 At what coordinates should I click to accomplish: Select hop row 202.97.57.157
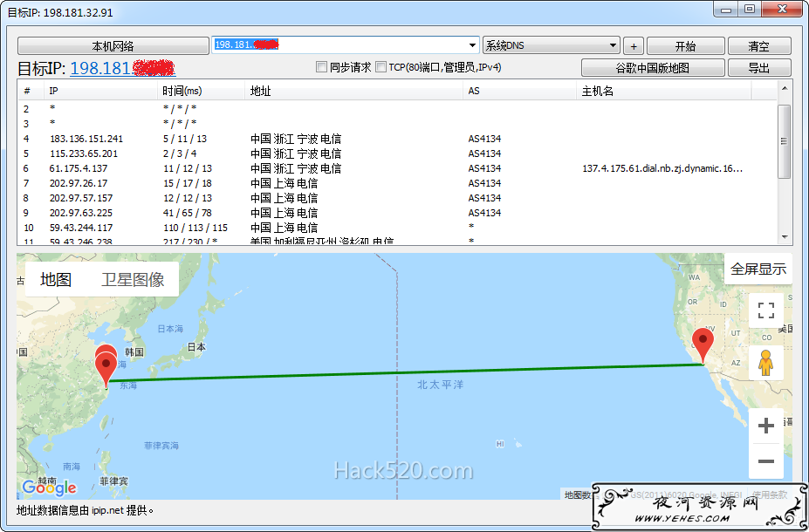click(397, 198)
